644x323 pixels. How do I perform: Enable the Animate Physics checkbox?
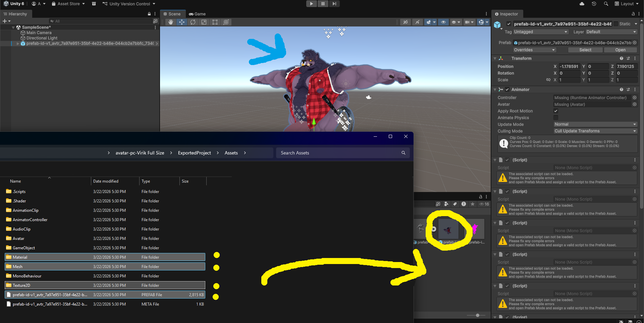click(x=556, y=118)
